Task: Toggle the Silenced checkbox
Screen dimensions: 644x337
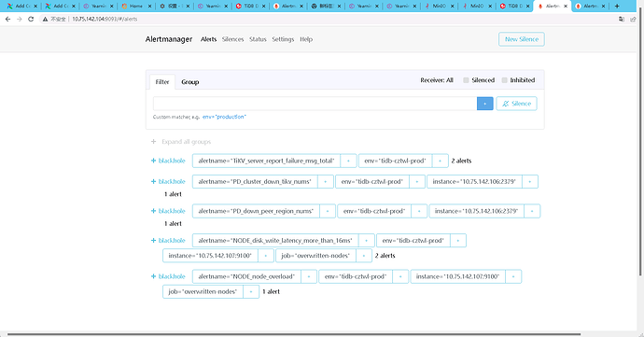Action: [466, 80]
